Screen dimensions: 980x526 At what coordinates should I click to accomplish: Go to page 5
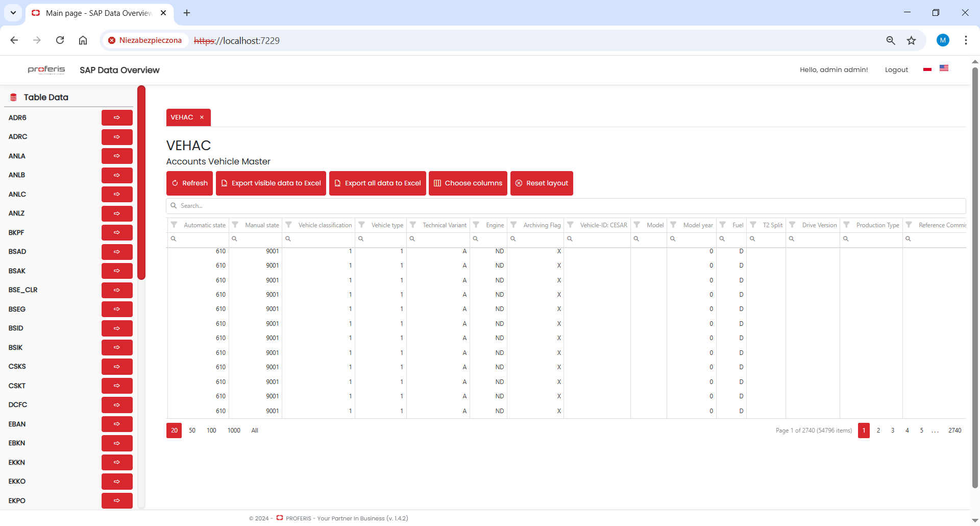(x=921, y=431)
